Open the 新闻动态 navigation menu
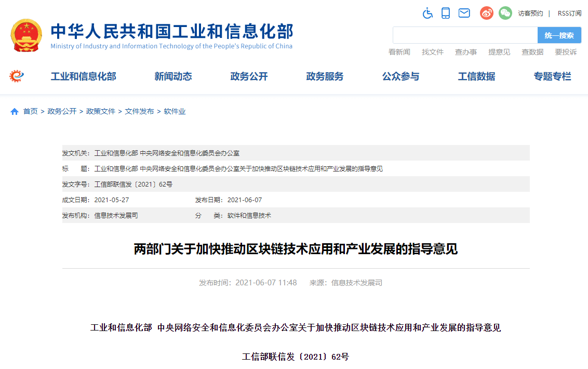Viewport: 588px width, 369px height. pos(173,76)
